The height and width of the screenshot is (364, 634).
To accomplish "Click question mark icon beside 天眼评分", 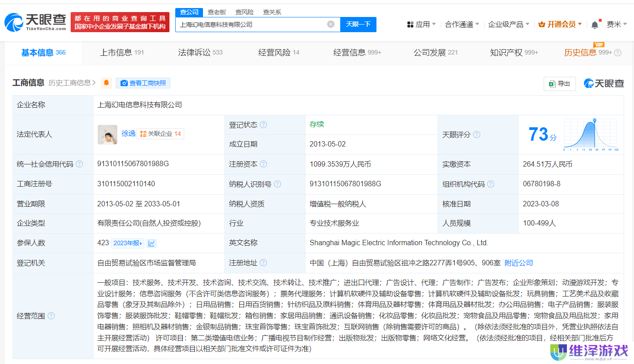I will pos(477,134).
